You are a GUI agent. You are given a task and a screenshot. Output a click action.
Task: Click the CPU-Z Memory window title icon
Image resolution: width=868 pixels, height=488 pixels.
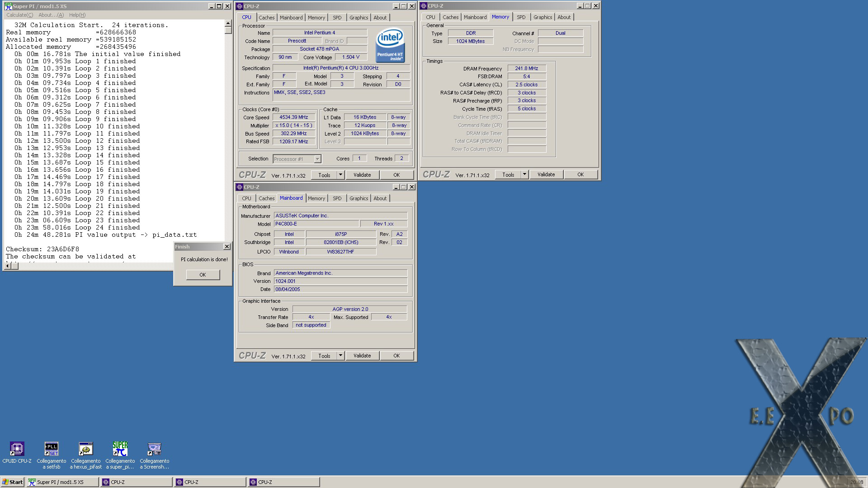[424, 6]
